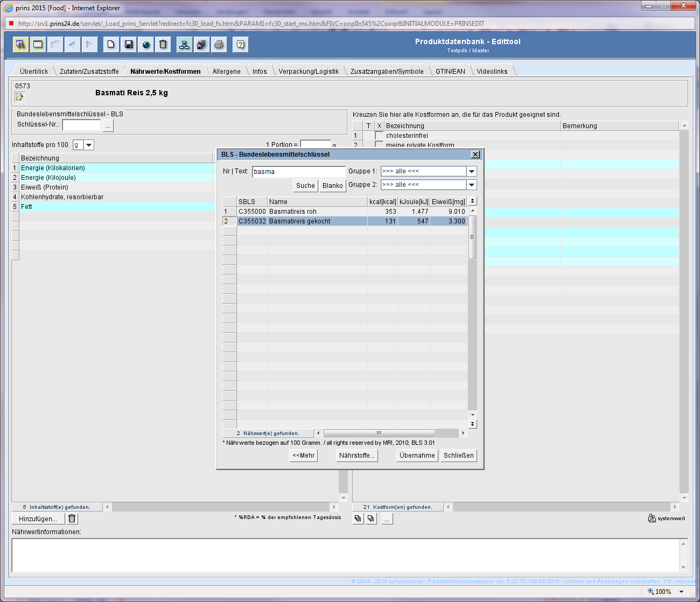This screenshot has height=602, width=700.
Task: Open the table list view toolbar icon
Action: (x=38, y=44)
